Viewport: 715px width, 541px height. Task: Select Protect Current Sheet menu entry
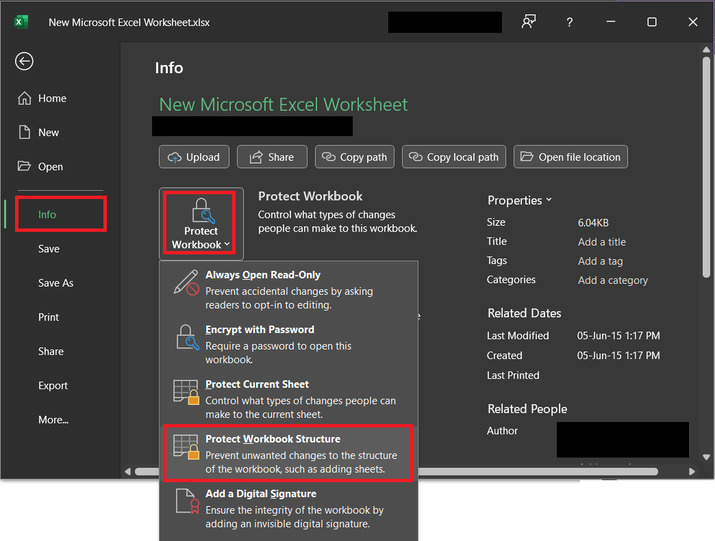point(289,399)
